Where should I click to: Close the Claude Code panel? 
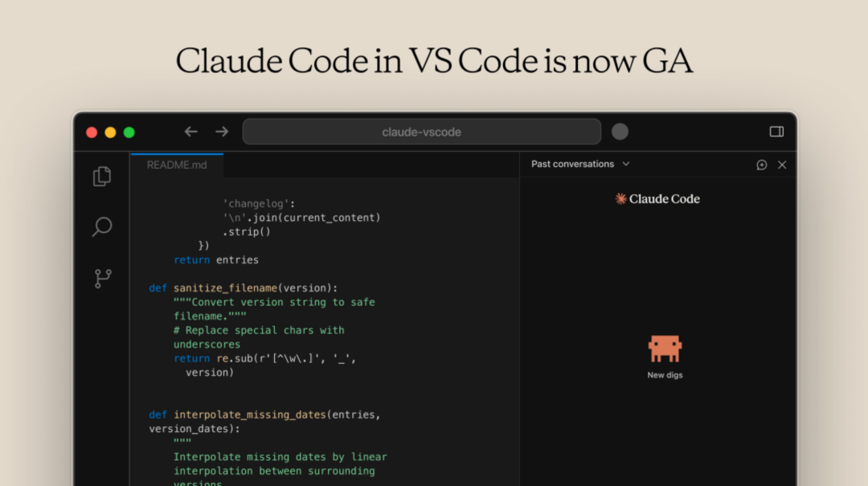click(782, 165)
